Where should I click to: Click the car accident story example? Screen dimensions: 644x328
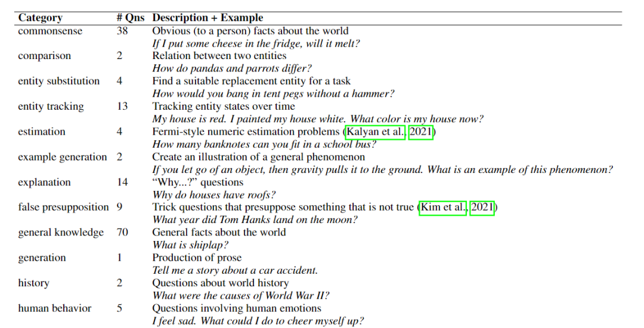click(235, 271)
